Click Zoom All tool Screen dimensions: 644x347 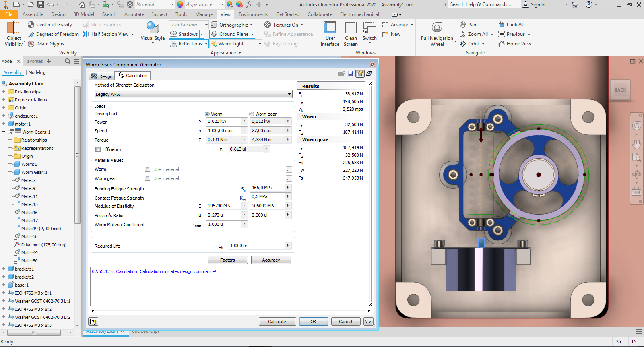coord(474,34)
